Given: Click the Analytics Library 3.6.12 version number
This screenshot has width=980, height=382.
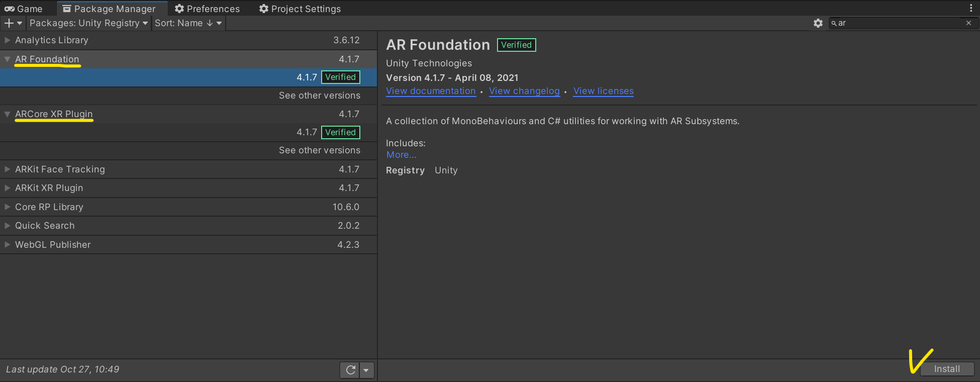Looking at the screenshot, I should [347, 40].
